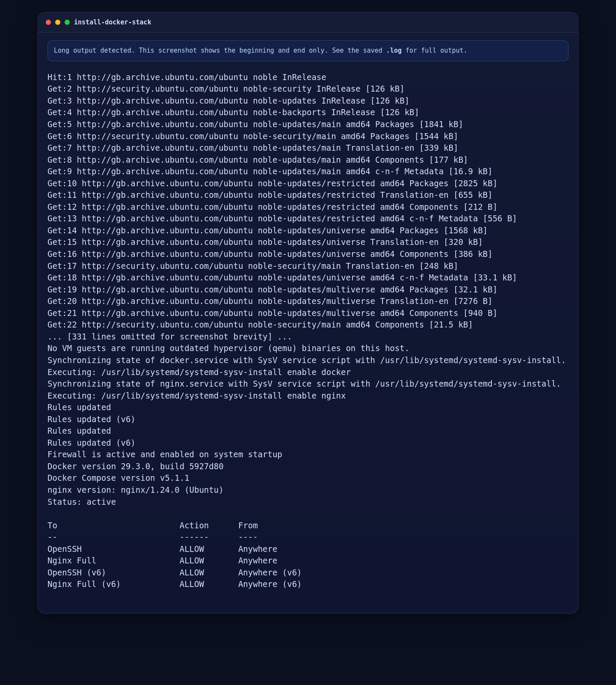
Task: Click the 'Status: active' line
Action: (x=82, y=502)
